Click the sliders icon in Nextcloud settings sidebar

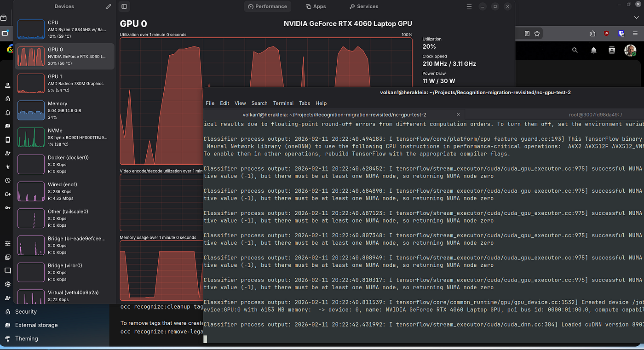coord(7,243)
